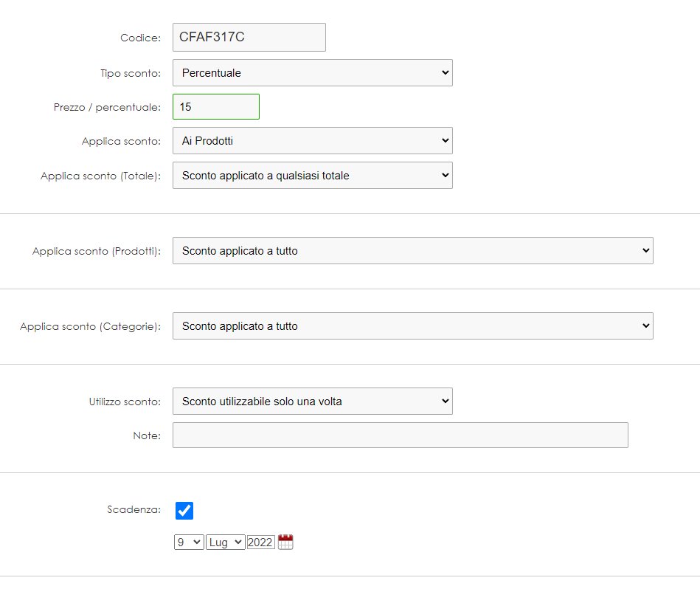The width and height of the screenshot is (700, 589).
Task: Open the Applica sconto (Totale) dropdown
Action: [x=313, y=176]
